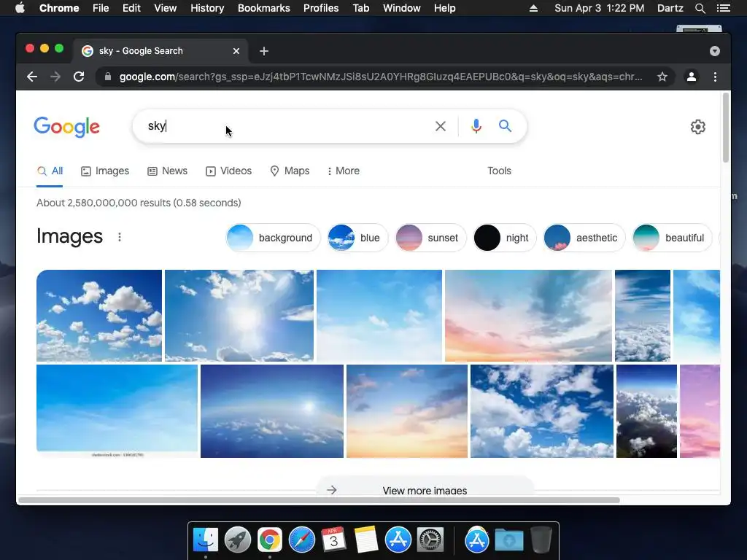Screen dimensions: 747x560
Task: Filter images by night chip
Action: (x=505, y=238)
